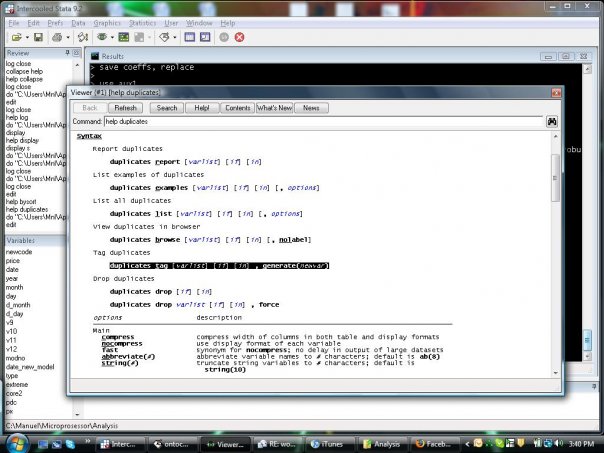Click the volume speaker tray icon
This screenshot has height=453, width=604.
pyautogui.click(x=559, y=444)
